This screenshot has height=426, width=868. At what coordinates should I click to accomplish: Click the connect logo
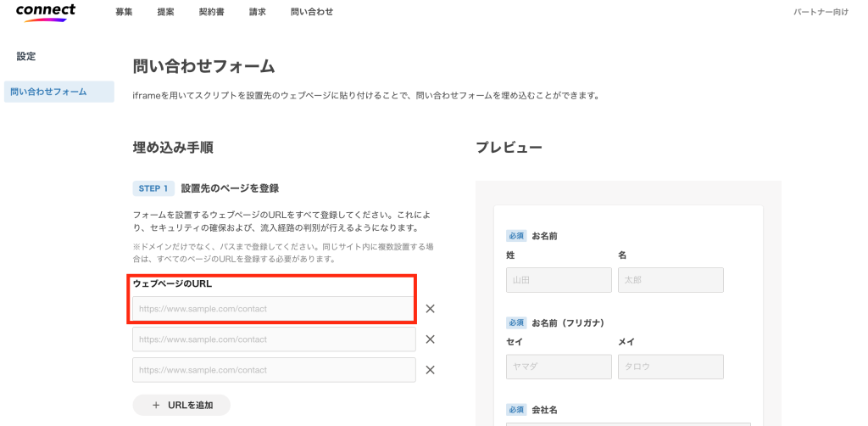pyautogui.click(x=46, y=12)
